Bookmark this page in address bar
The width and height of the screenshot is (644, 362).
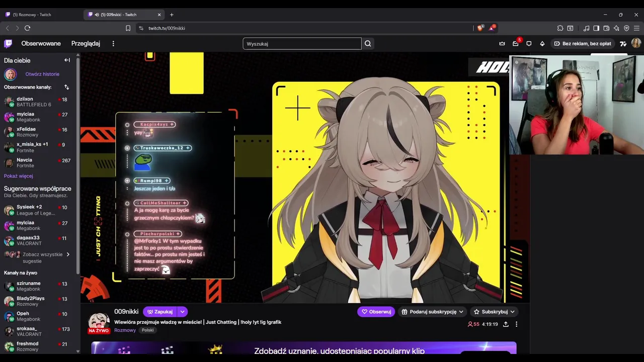pyautogui.click(x=128, y=28)
